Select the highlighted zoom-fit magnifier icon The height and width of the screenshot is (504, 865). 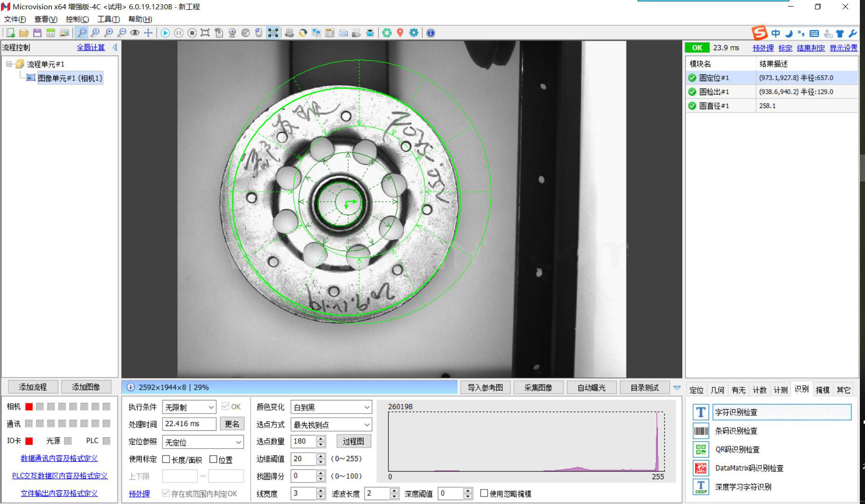coord(82,33)
